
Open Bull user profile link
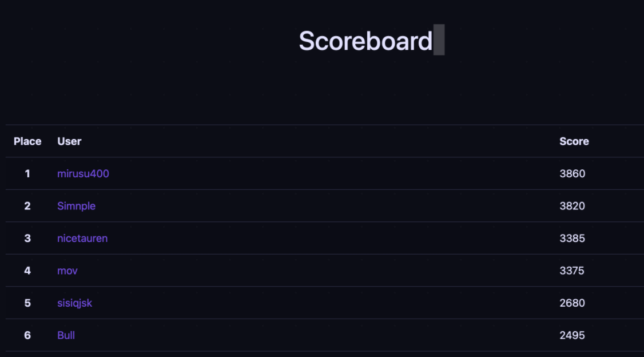tap(66, 335)
